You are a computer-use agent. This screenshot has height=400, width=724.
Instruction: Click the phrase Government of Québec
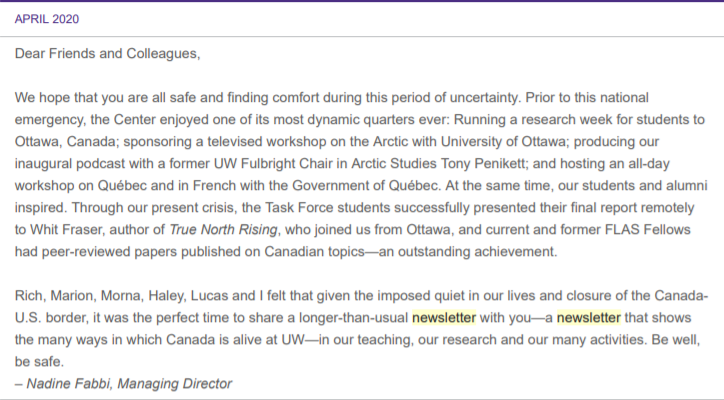click(365, 186)
